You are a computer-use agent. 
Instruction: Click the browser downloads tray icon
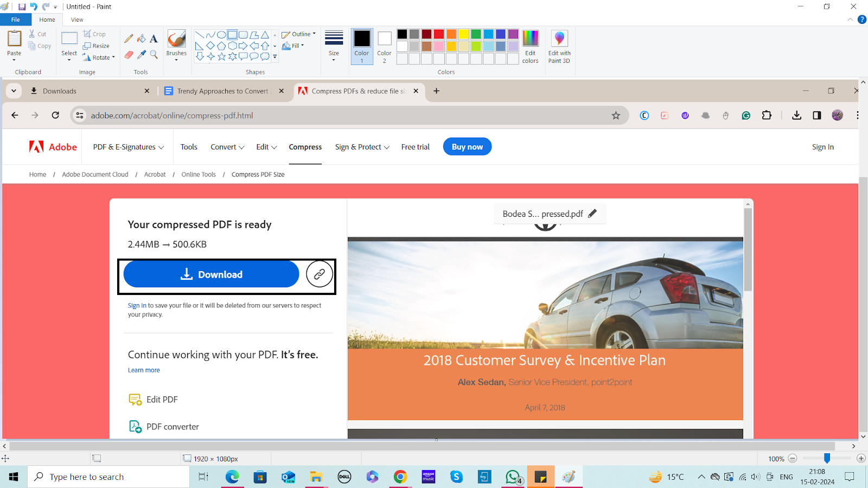796,115
